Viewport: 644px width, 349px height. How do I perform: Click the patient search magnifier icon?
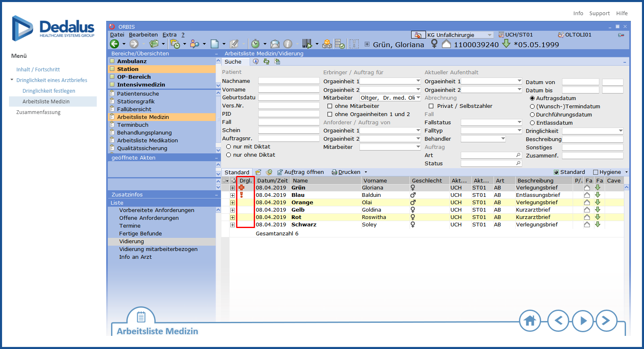pos(195,44)
